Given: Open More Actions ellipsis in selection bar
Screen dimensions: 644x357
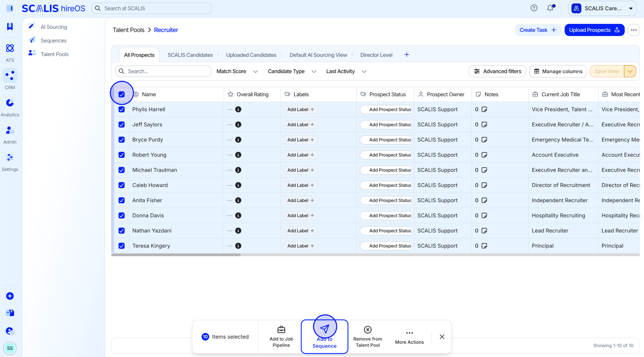Looking at the screenshot, I should click(409, 337).
